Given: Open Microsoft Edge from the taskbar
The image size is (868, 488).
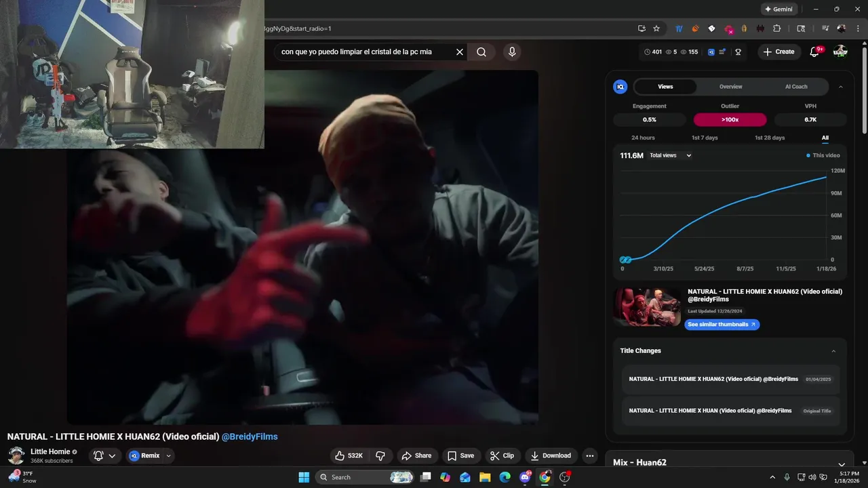Looking at the screenshot, I should click(x=505, y=477).
